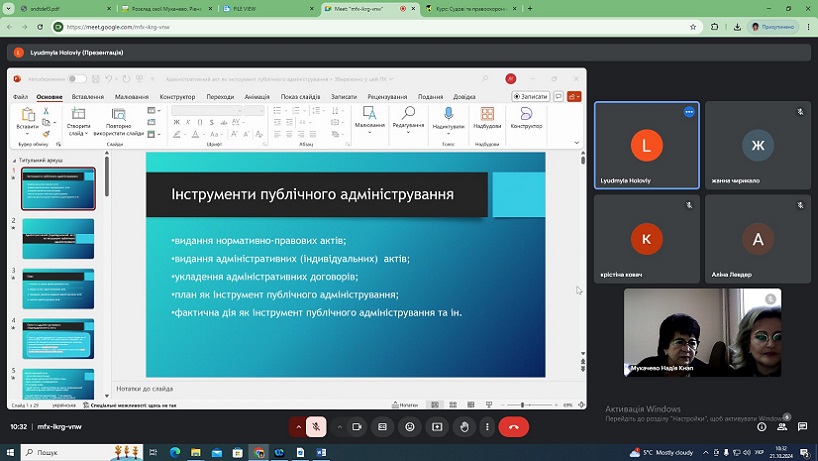Screen dimensions: 818x461
Task: Leave the call with red hang-up button
Action: pyautogui.click(x=514, y=427)
